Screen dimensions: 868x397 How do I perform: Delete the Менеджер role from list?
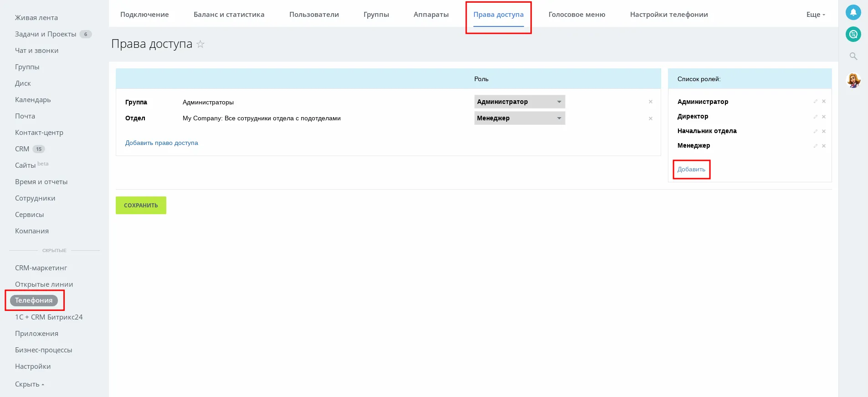click(x=824, y=146)
